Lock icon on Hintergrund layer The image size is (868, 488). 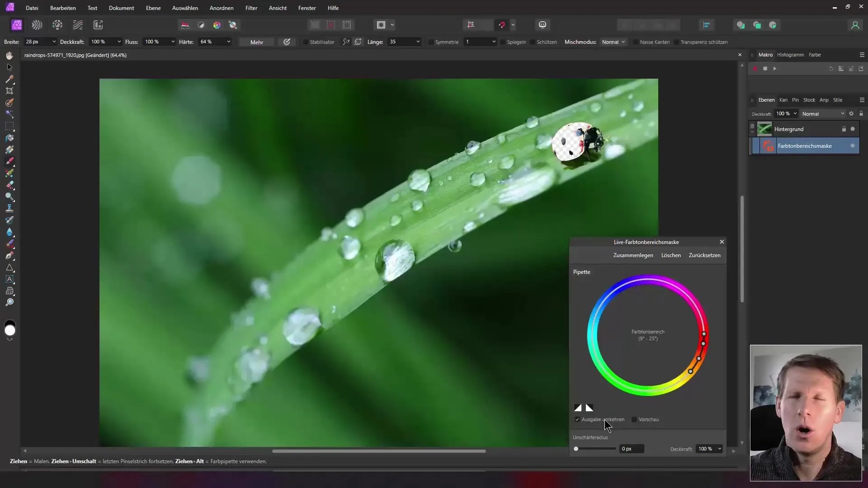[844, 129]
